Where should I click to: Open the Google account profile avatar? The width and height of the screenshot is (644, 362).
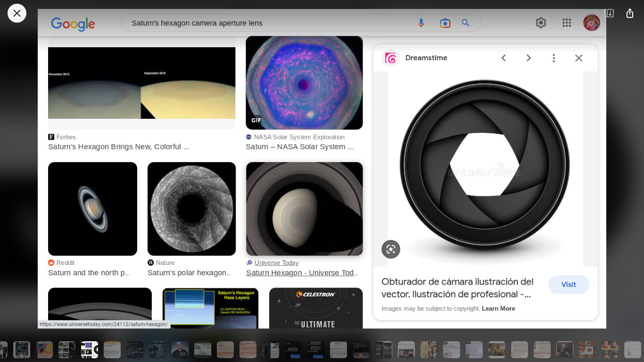[592, 23]
